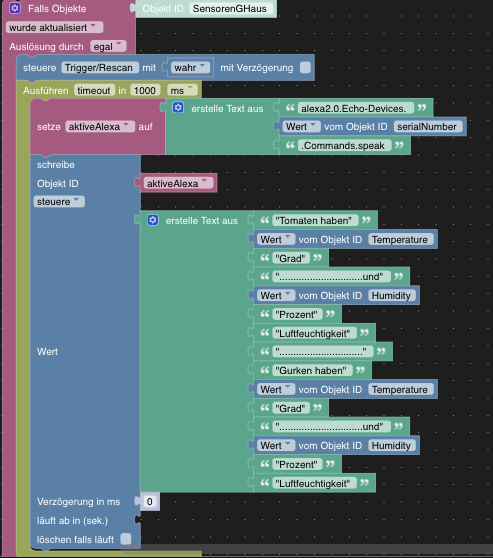
Task: Click the Verzögerung in ms value 0
Action: [150, 501]
